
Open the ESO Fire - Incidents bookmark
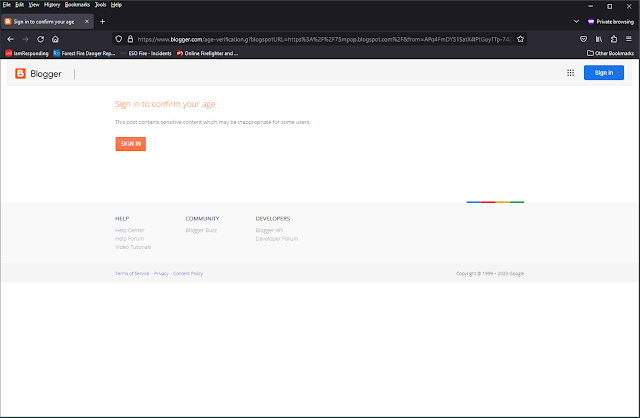tap(146, 53)
